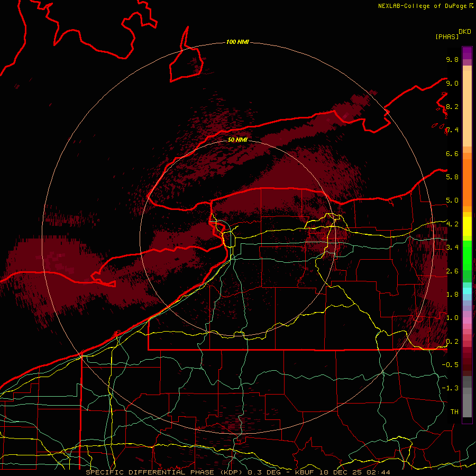Click the DKD units label above the color scale

pos(465,32)
